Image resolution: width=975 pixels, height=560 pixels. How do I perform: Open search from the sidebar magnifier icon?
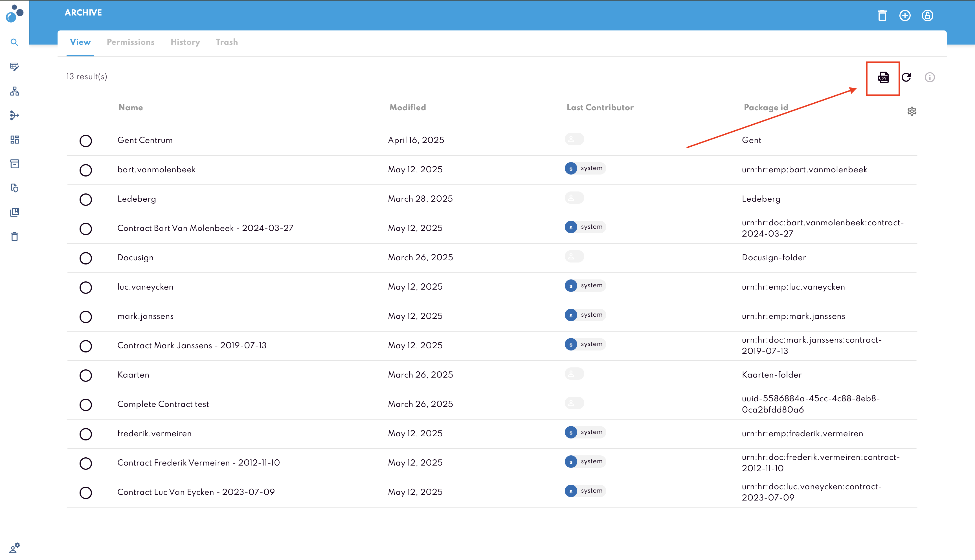pyautogui.click(x=14, y=42)
